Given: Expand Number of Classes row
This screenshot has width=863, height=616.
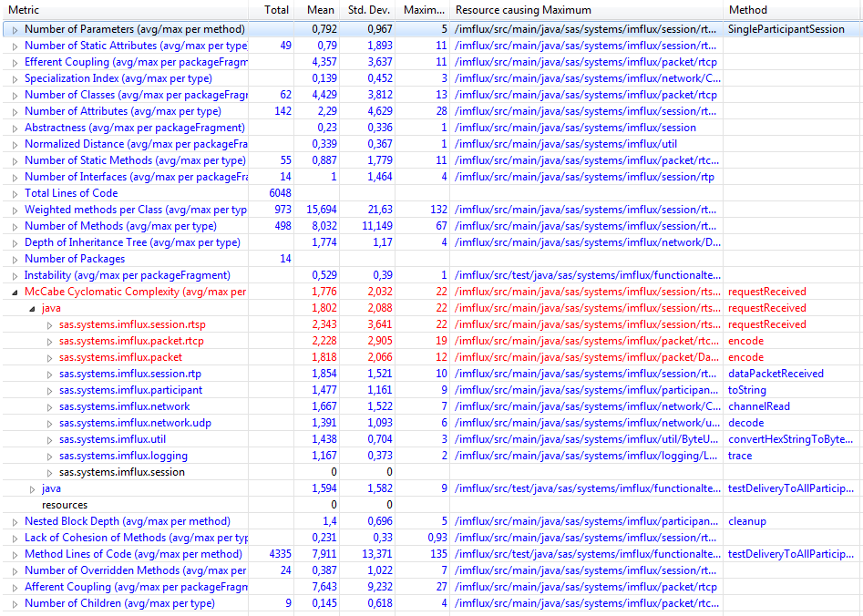Looking at the screenshot, I should pos(15,96).
